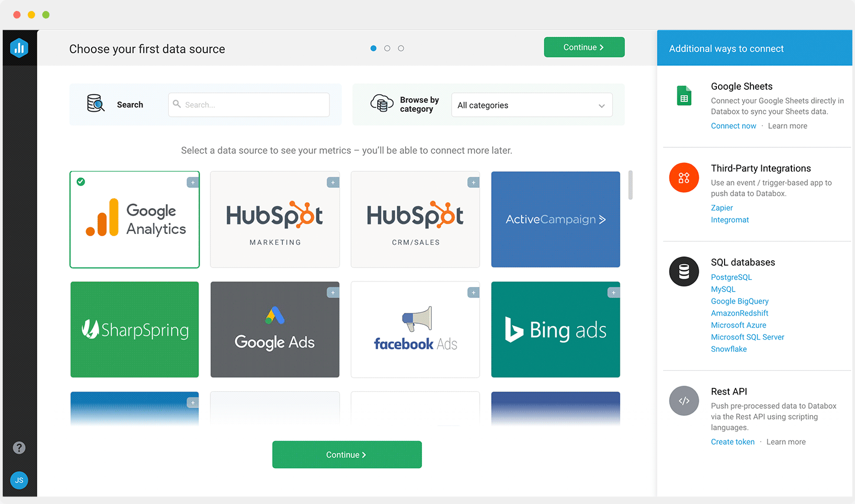The height and width of the screenshot is (504, 855).
Task: Open the Microsoft SQL Server link
Action: coord(748,337)
